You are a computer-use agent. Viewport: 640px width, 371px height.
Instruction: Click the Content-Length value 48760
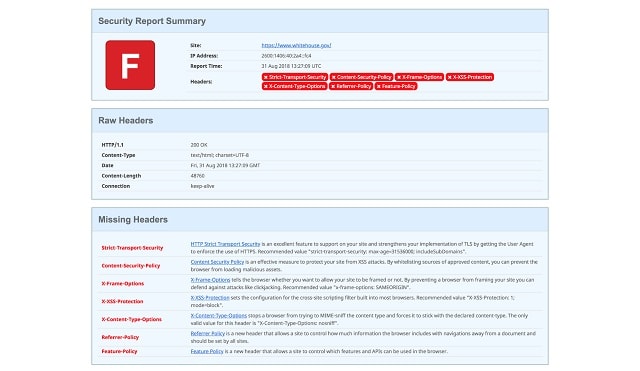click(x=198, y=176)
